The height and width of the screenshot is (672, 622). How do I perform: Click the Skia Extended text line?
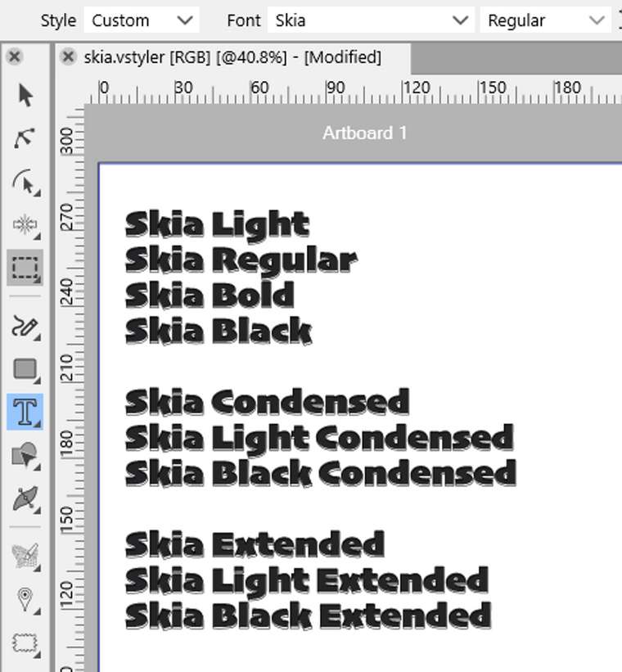(255, 544)
